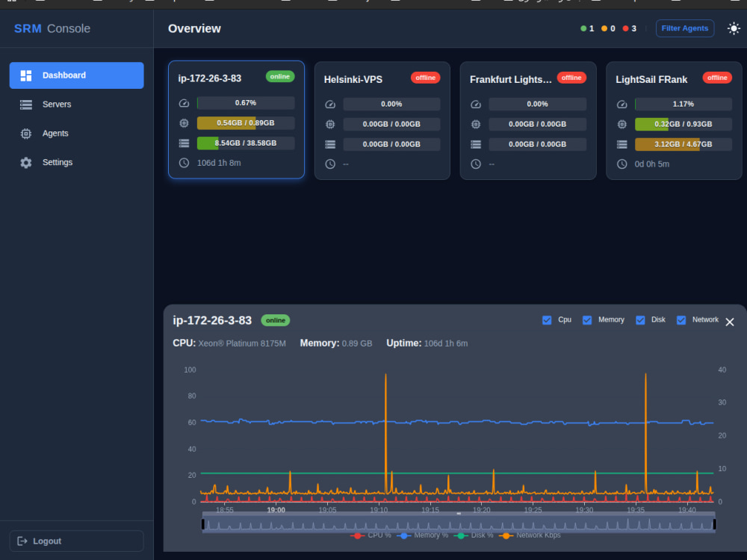Click the 0.32GB / 0.93GB memory bar on LightSail FRank
Screen dimensions: 747x560
click(684, 124)
